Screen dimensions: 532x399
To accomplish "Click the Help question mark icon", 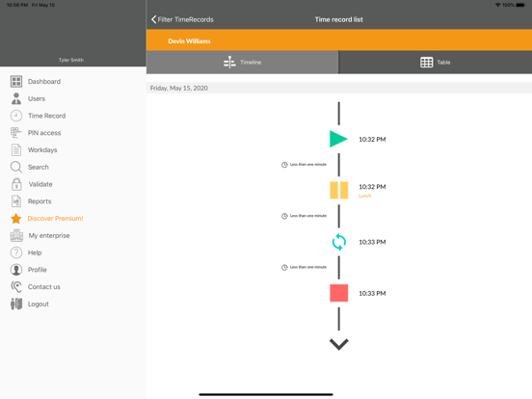I will click(x=16, y=253).
